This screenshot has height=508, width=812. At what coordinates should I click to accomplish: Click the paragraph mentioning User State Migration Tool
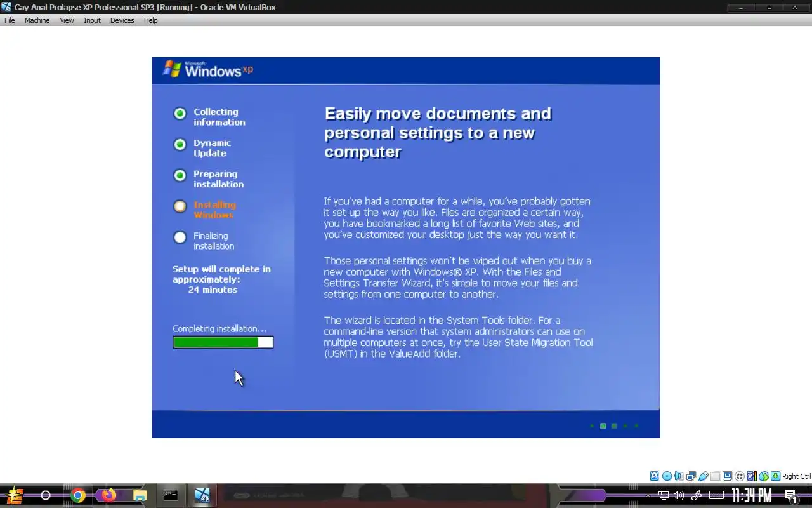pyautogui.click(x=458, y=337)
